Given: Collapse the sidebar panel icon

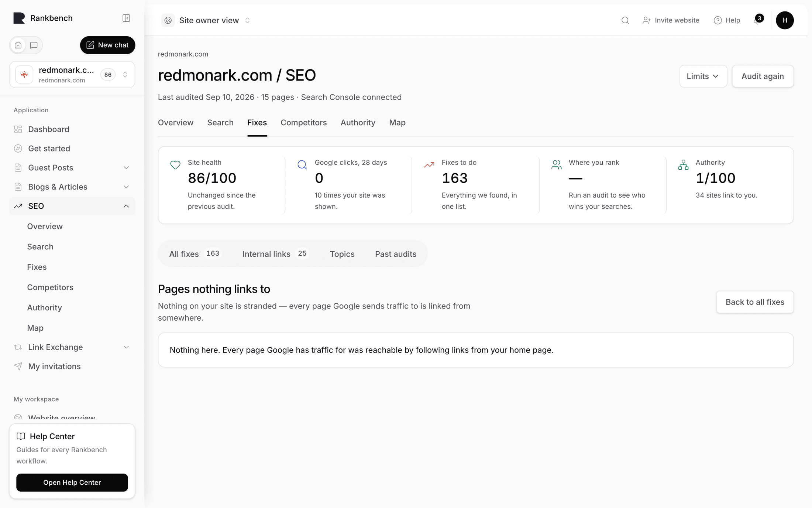Looking at the screenshot, I should [126, 18].
